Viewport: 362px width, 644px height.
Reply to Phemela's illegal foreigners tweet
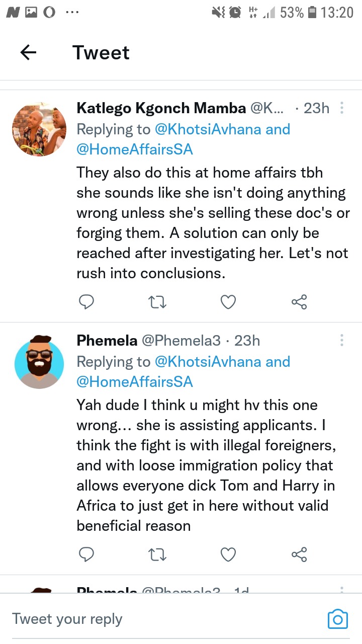(86, 554)
